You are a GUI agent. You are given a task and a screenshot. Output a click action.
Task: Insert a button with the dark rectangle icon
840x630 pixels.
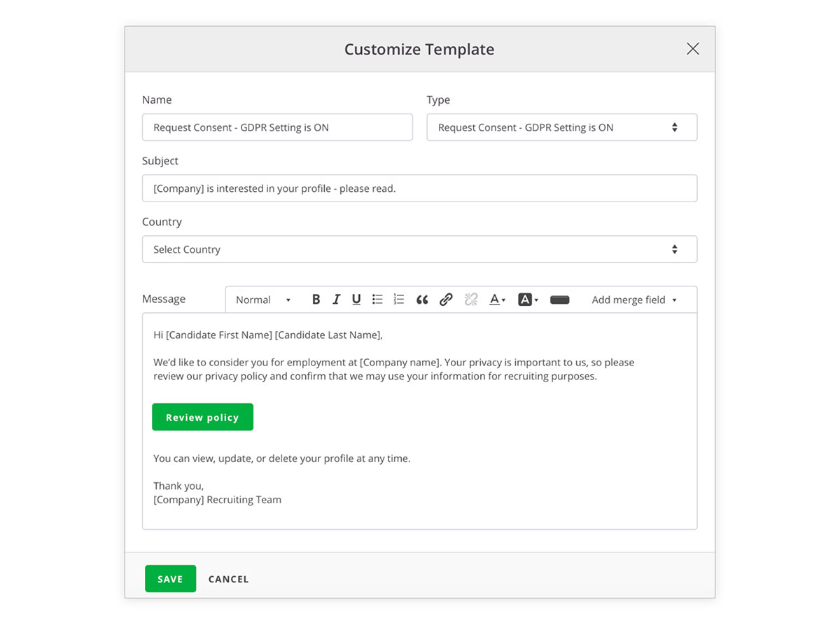pyautogui.click(x=560, y=300)
